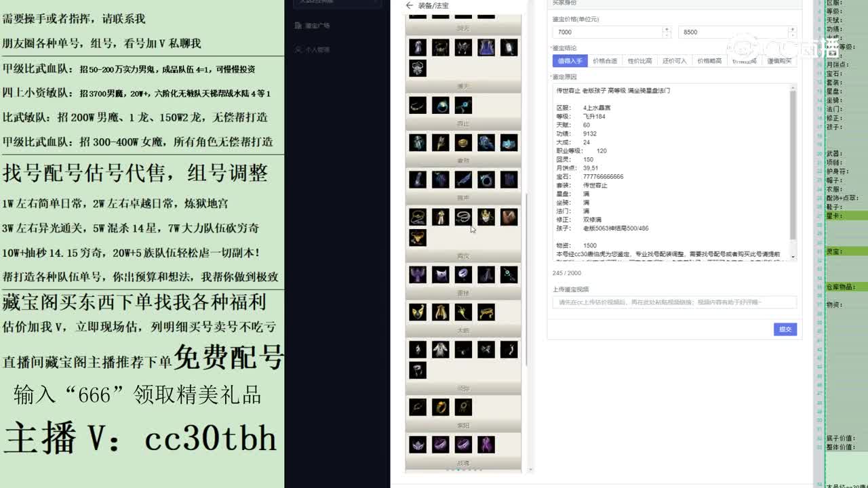Decrease the 8500 price with down arrow
Screen dimensions: 868x488
click(x=792, y=35)
